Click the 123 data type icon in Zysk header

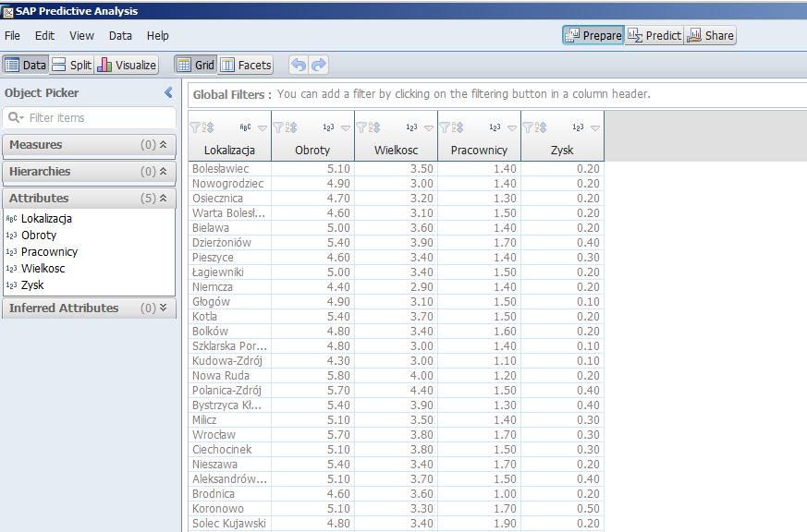coord(578,127)
